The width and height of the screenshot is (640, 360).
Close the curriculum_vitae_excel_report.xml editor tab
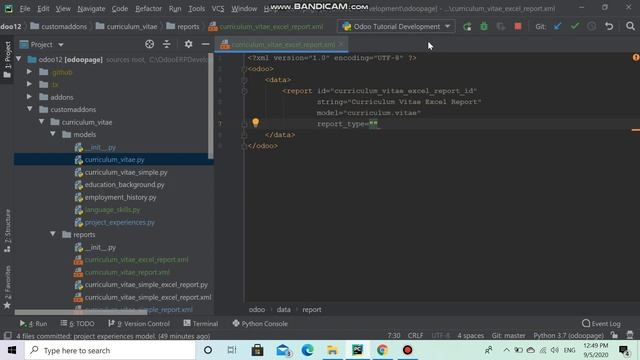coord(341,44)
